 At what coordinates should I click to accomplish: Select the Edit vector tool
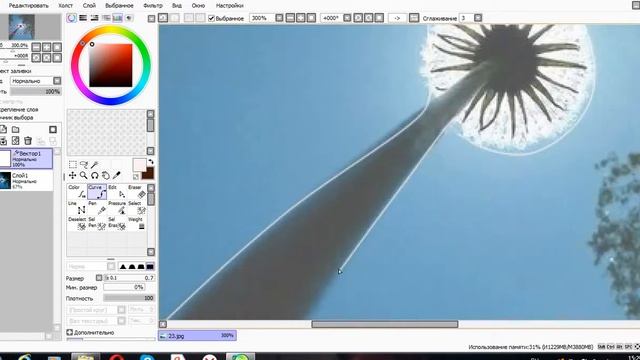(117, 191)
